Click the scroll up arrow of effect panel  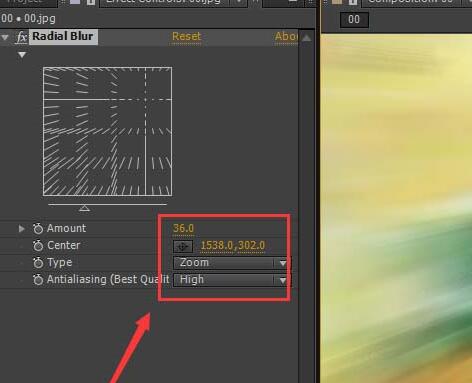coord(306,38)
